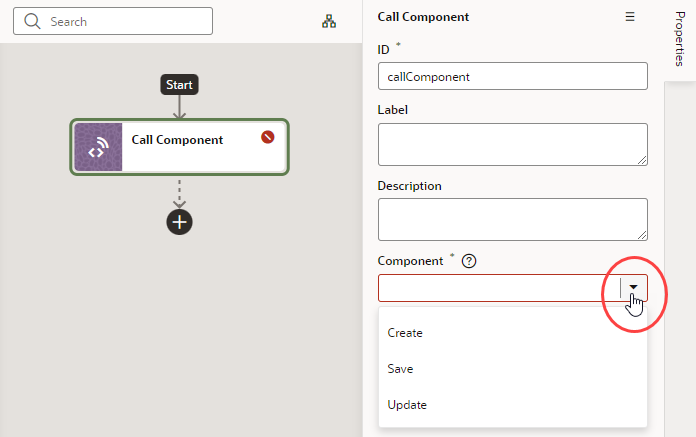Focus the Label text area
The image size is (696, 437).
(x=513, y=145)
